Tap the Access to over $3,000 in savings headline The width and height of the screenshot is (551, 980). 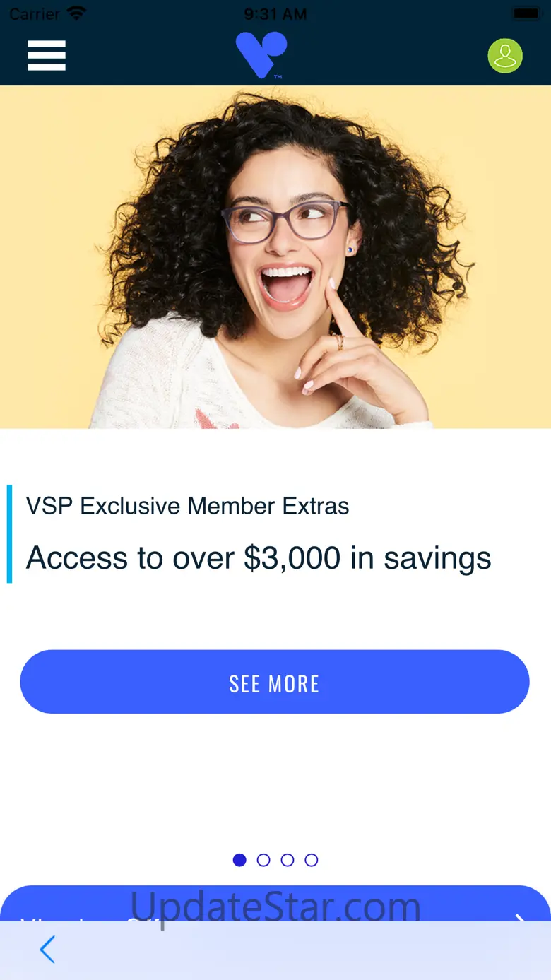259,558
